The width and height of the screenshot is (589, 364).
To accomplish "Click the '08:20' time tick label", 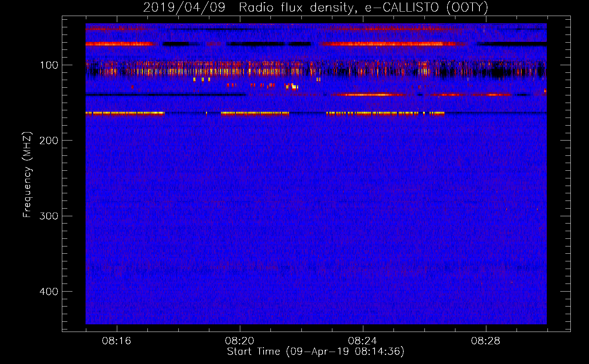I will [x=240, y=341].
